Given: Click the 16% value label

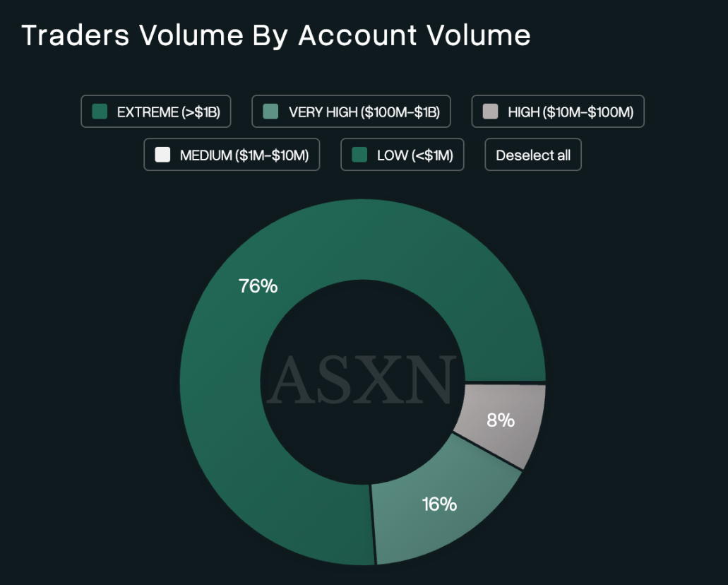Looking at the screenshot, I should [x=439, y=504].
